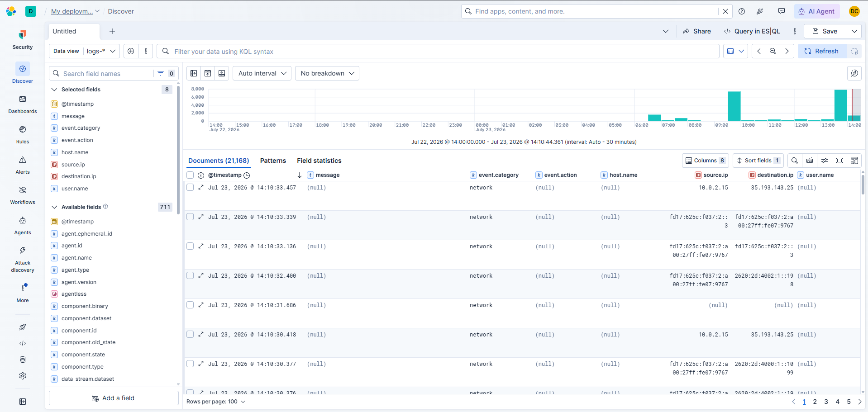The image size is (868, 412).
Task: Select all rows checkbox in table header
Action: coord(190,175)
